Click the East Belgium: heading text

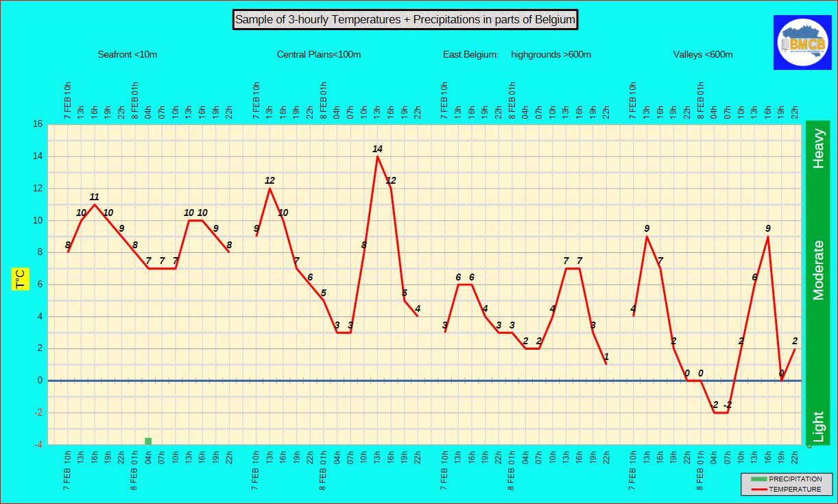(470, 54)
